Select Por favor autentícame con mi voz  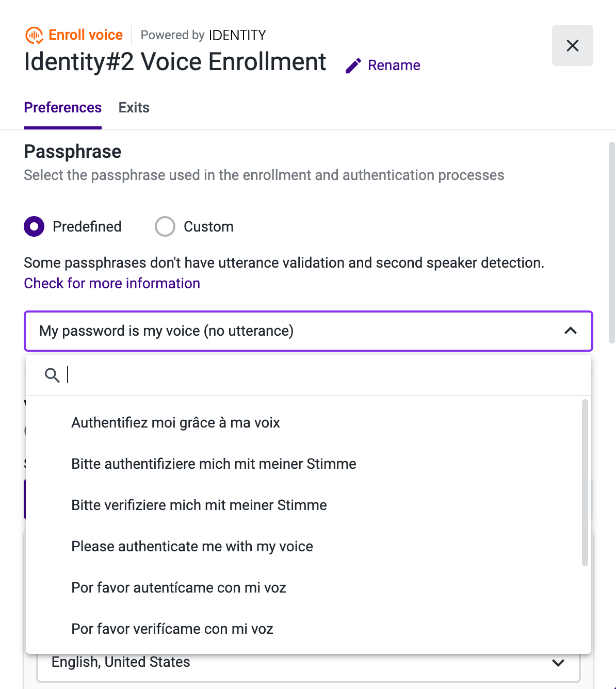tap(179, 587)
